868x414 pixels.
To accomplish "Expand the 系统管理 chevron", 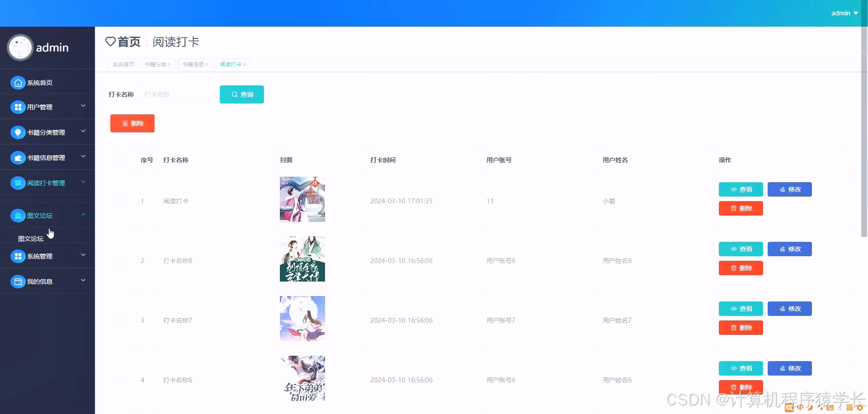I will (x=83, y=255).
